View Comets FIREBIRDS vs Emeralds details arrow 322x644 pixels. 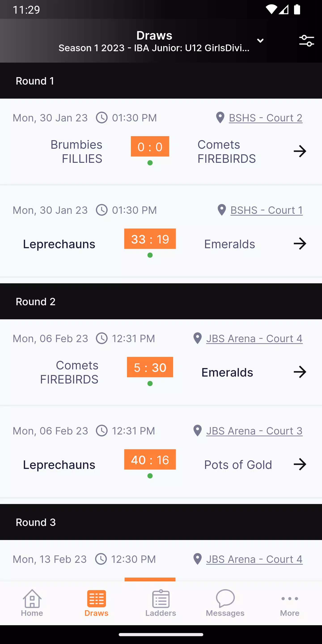300,372
